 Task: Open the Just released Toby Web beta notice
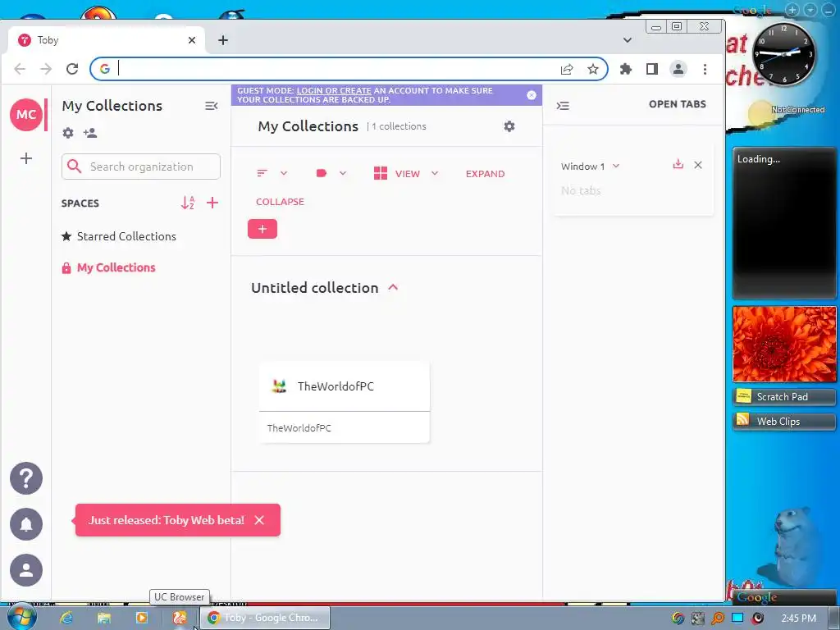coord(166,519)
